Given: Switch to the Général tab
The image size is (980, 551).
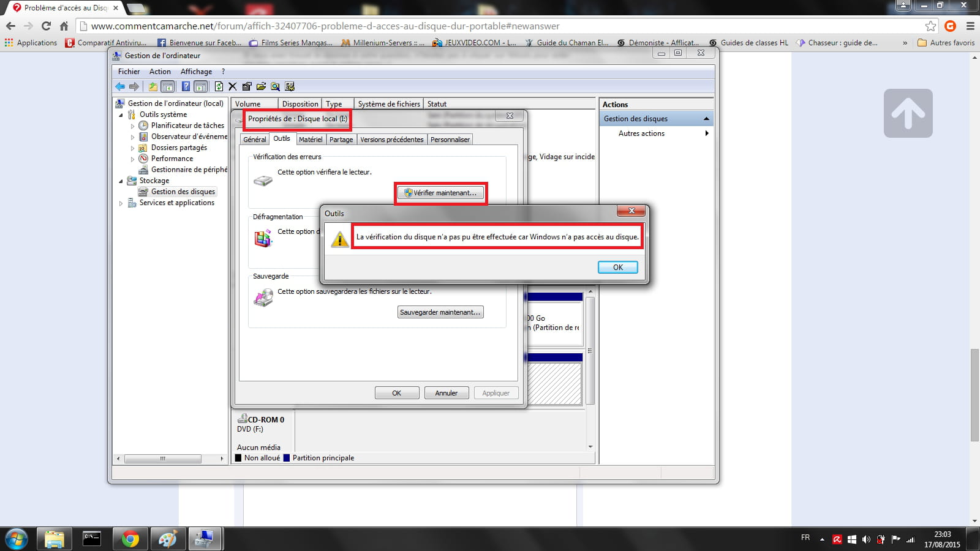Looking at the screenshot, I should (255, 140).
